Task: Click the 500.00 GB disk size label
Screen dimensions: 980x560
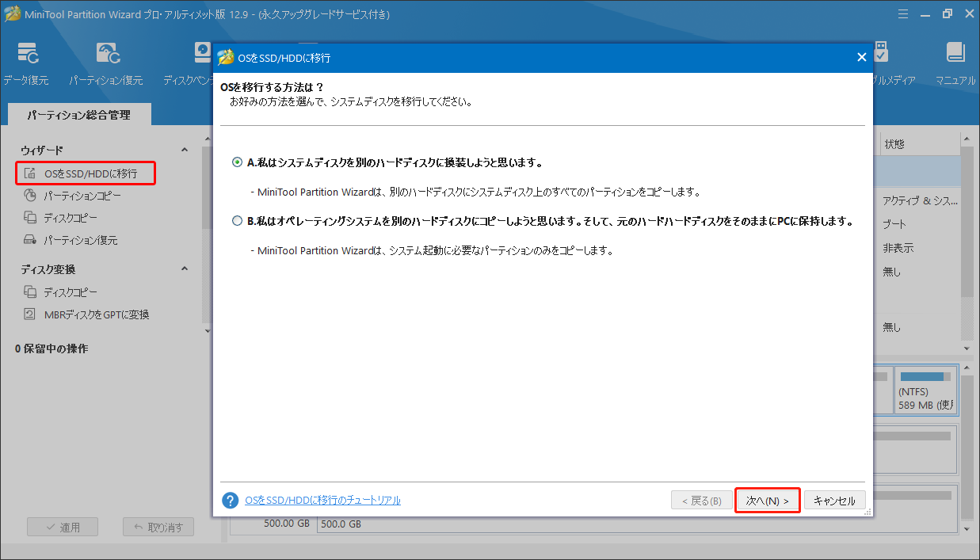Action: coord(287,524)
